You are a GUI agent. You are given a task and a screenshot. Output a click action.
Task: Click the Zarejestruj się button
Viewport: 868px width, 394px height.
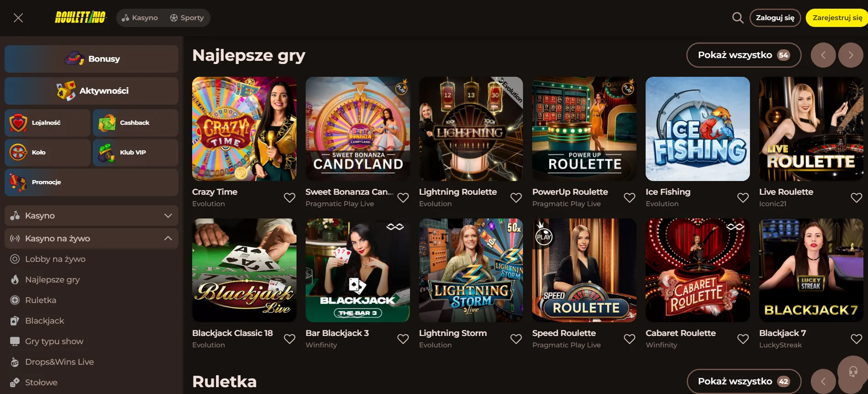[x=837, y=18]
